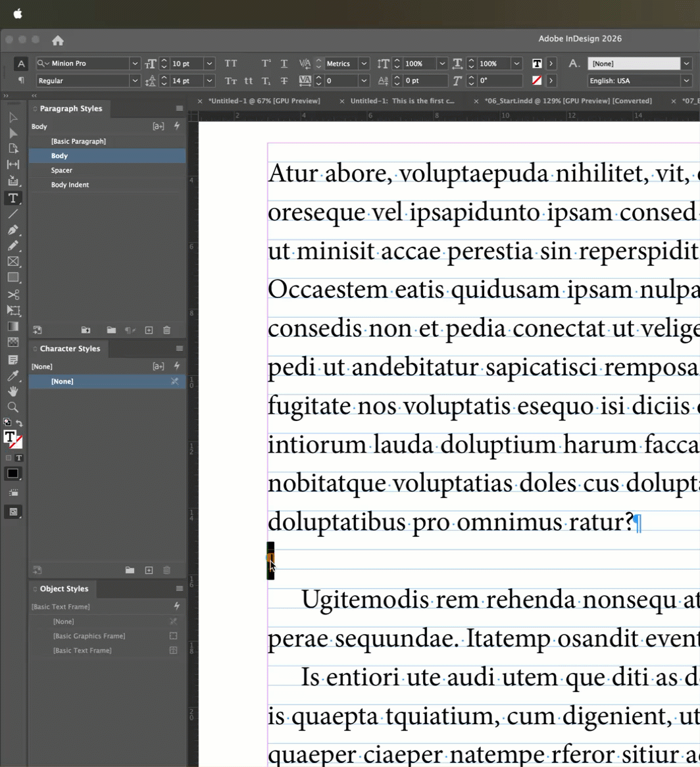Open the font style Regular dropdown
Image resolution: width=700 pixels, height=767 pixels.
[134, 81]
